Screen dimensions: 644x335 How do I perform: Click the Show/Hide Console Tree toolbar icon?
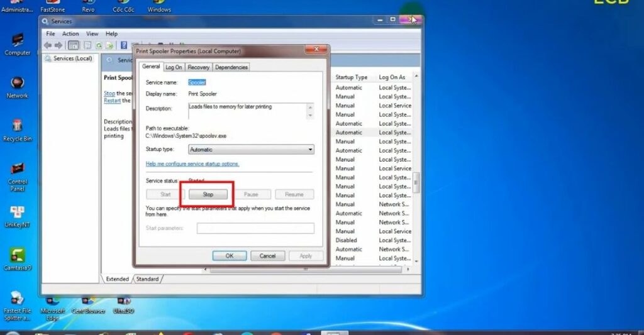(x=74, y=45)
